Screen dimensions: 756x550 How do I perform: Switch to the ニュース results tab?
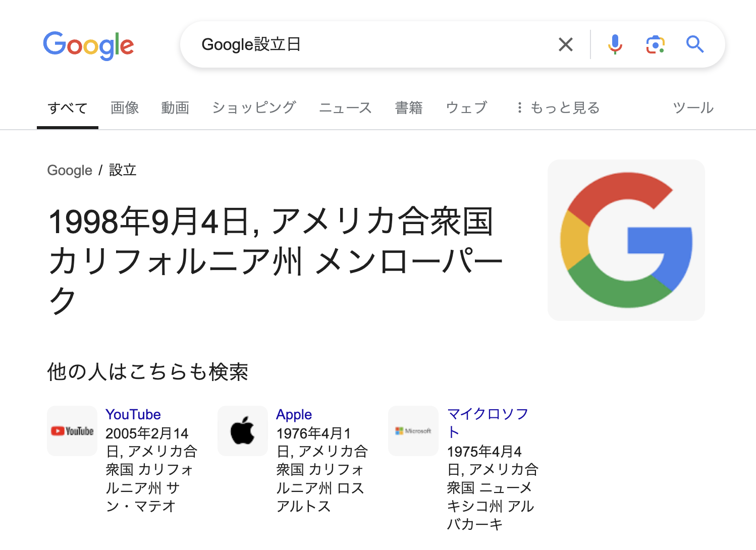pyautogui.click(x=345, y=107)
